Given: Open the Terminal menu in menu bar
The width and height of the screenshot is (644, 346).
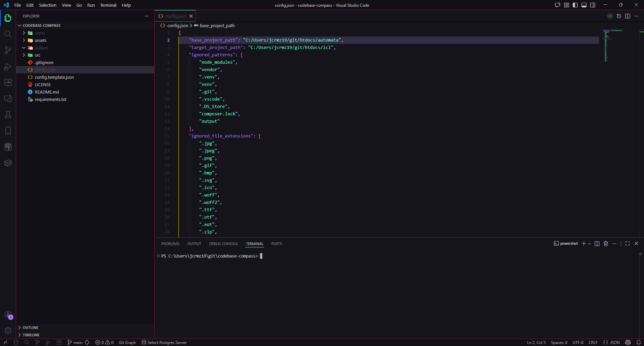Looking at the screenshot, I should coord(108,5).
